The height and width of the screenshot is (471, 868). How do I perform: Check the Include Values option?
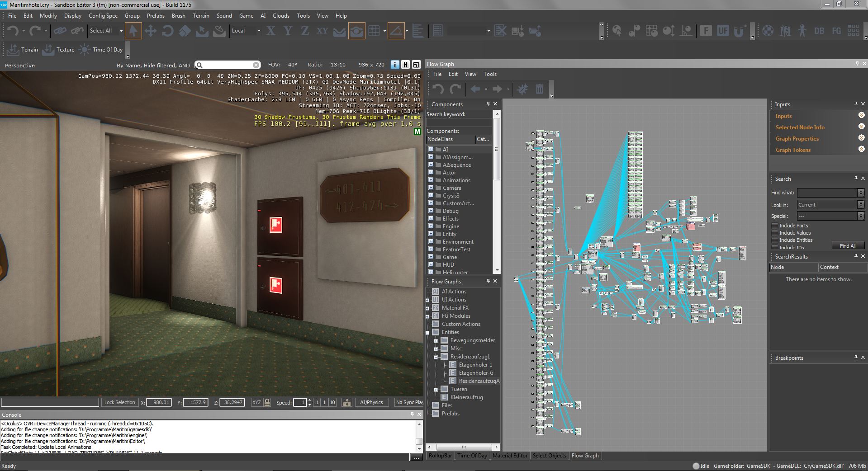point(775,233)
